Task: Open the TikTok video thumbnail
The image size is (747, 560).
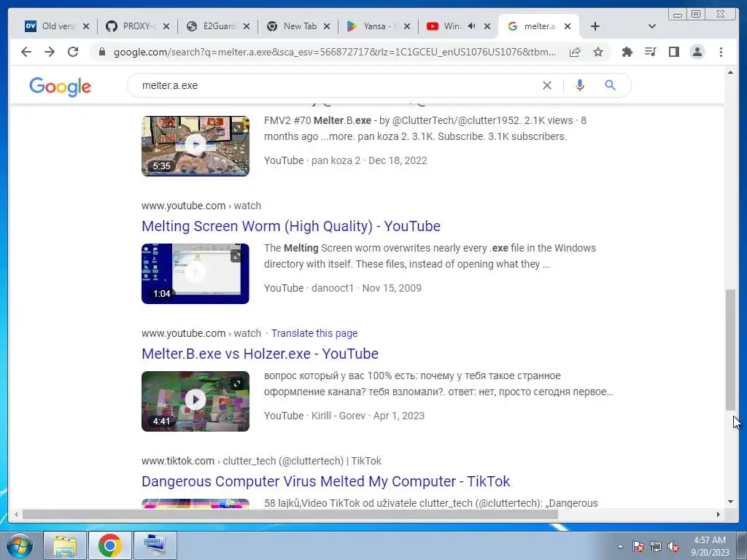Action: (x=196, y=503)
